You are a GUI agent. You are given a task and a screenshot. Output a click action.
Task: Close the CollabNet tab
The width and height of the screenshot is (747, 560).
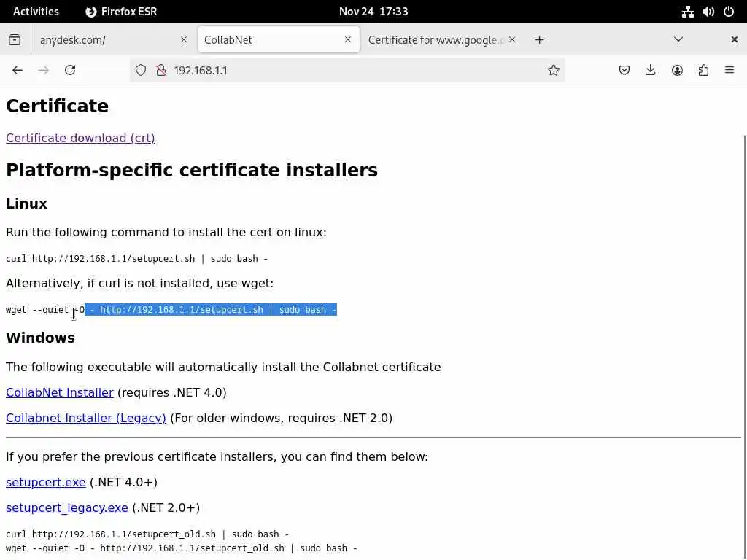(x=348, y=39)
